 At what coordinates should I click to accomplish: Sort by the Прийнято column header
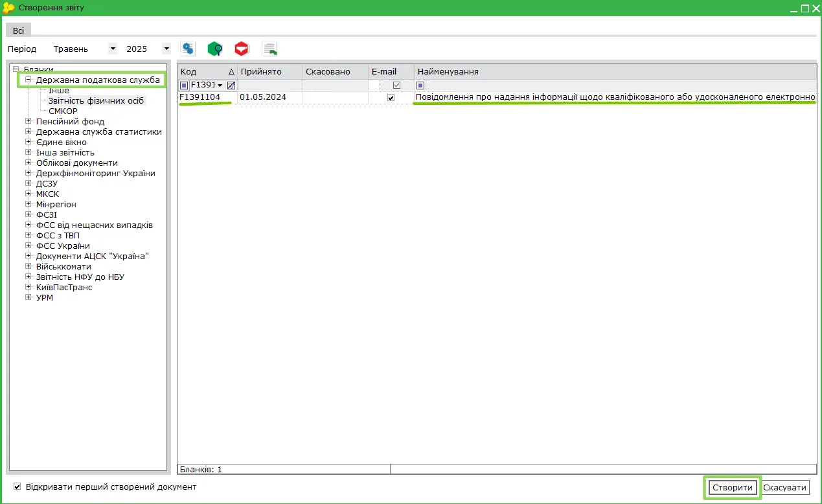click(x=270, y=71)
